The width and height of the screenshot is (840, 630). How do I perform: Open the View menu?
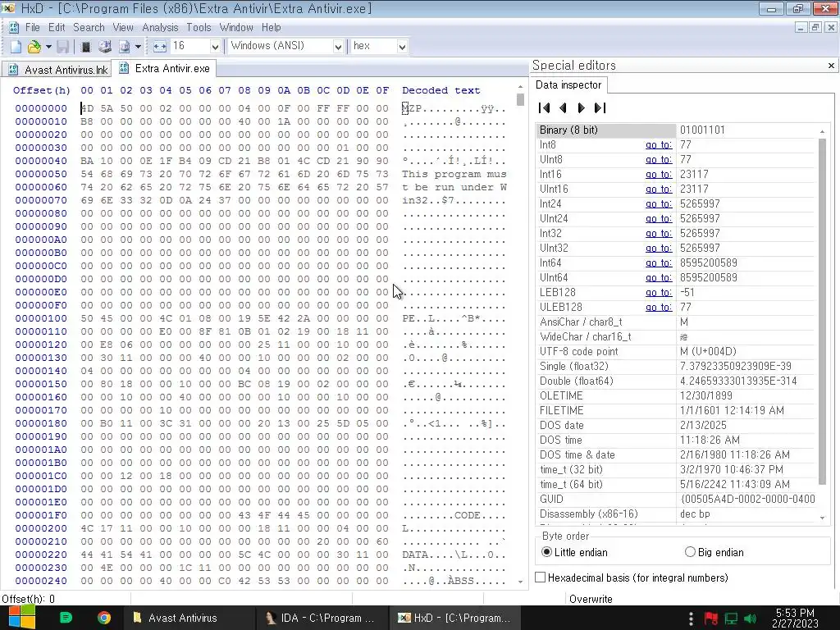click(x=123, y=27)
